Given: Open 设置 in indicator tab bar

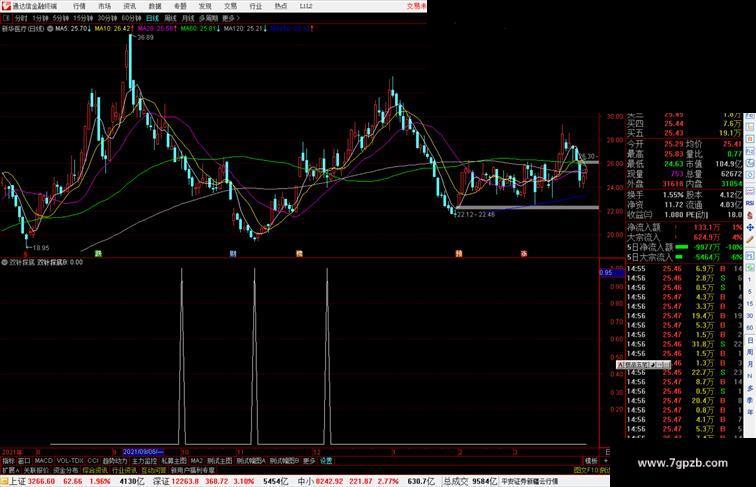Looking at the screenshot, I should [326, 461].
